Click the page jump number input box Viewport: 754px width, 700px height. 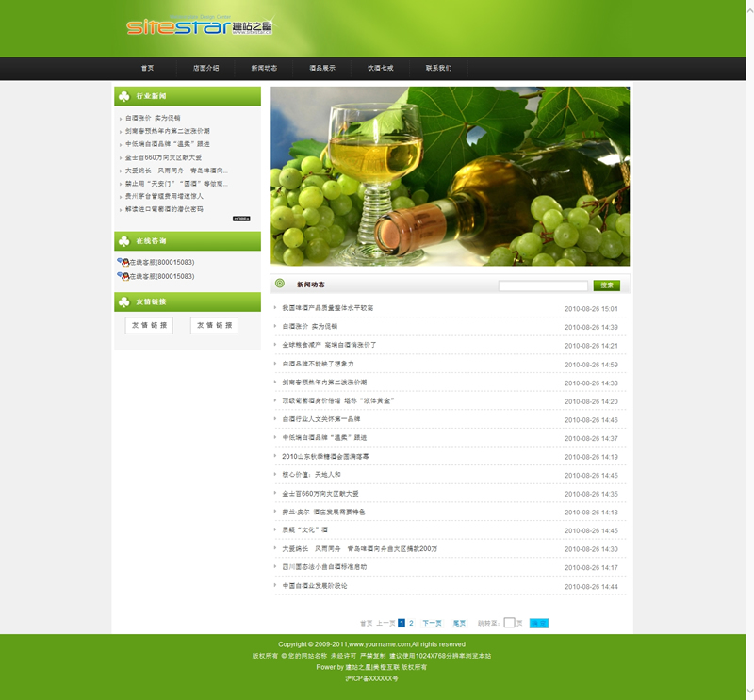pyautogui.click(x=509, y=623)
